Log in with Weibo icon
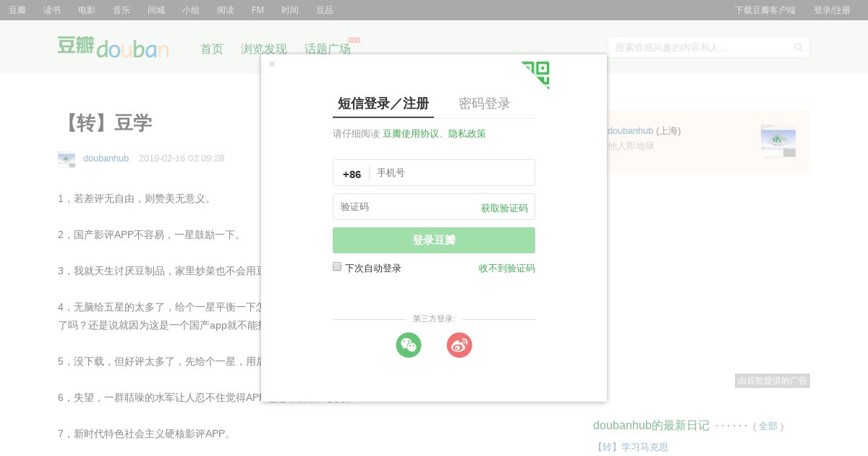This screenshot has height=456, width=868. click(459, 345)
